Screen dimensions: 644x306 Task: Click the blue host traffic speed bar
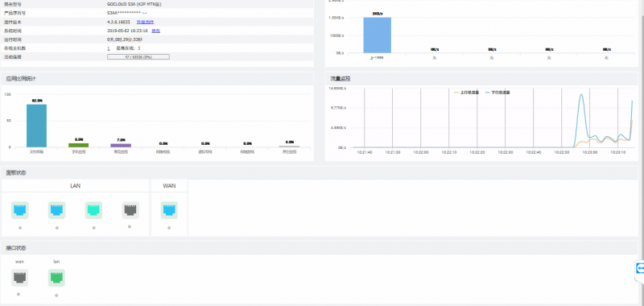tap(377, 35)
